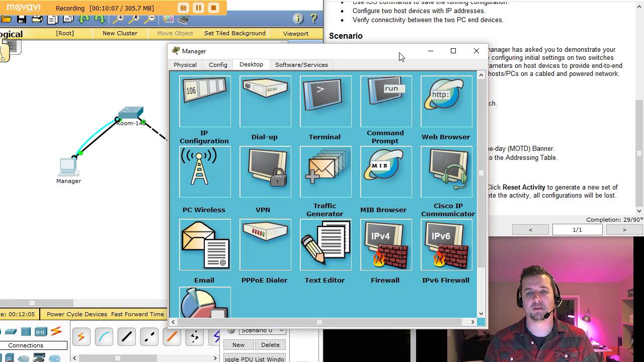Open the MIB Browser icon
Screen dimensions: 644x362
(x=386, y=172)
